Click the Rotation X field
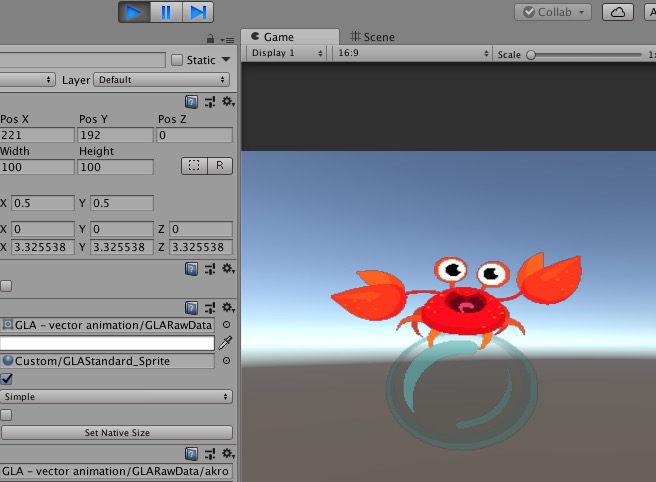The width and height of the screenshot is (656, 482). click(x=43, y=229)
